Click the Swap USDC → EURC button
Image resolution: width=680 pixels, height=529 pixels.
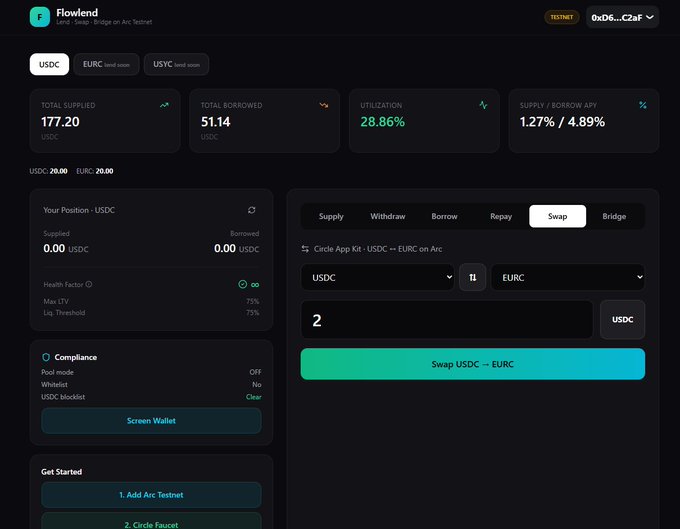point(473,364)
